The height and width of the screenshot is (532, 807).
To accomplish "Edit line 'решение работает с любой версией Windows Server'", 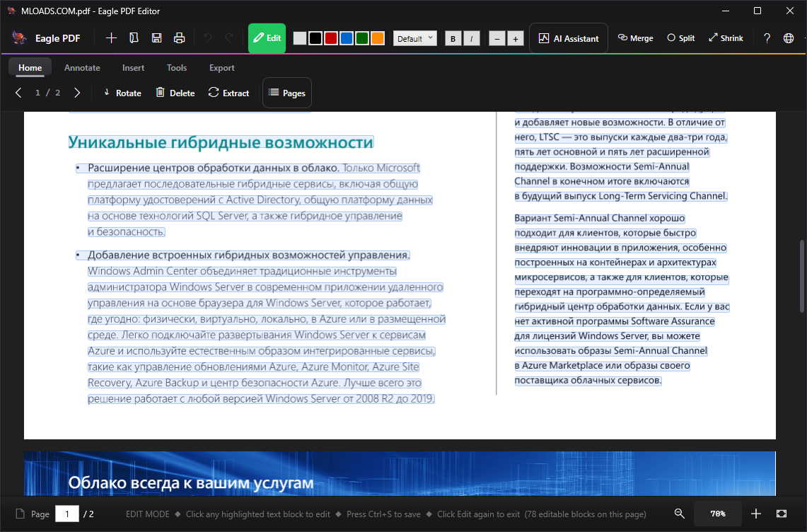I will [262, 398].
